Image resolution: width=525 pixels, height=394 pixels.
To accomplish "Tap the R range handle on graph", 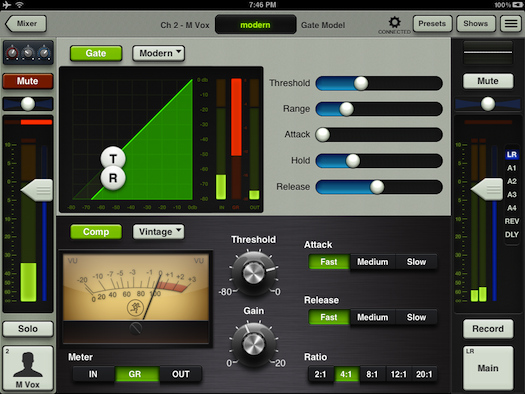I will point(113,178).
